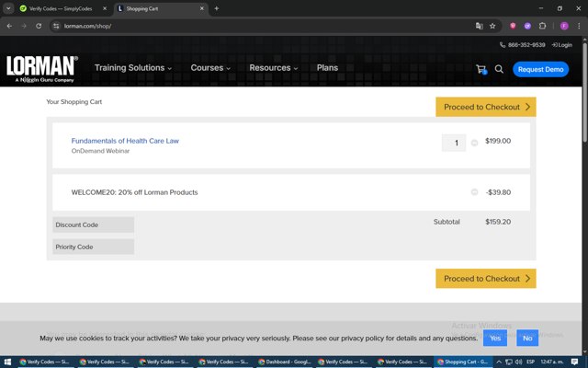Go back with browser back arrow

[x=9, y=26]
